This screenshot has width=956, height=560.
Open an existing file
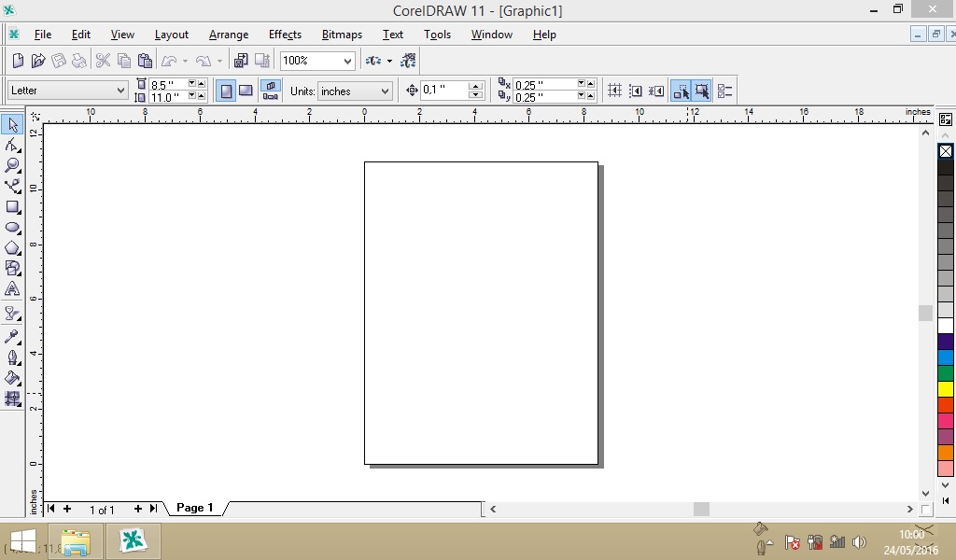click(x=37, y=61)
